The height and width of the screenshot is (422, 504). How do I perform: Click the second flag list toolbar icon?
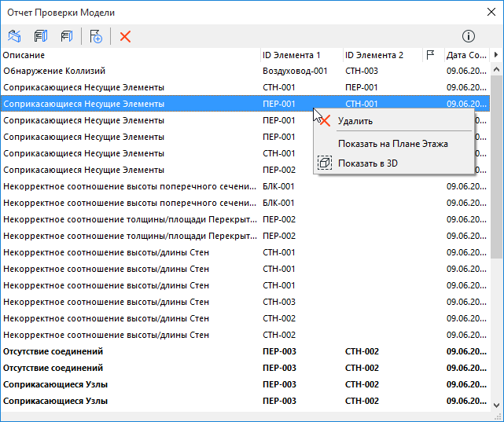41,36
